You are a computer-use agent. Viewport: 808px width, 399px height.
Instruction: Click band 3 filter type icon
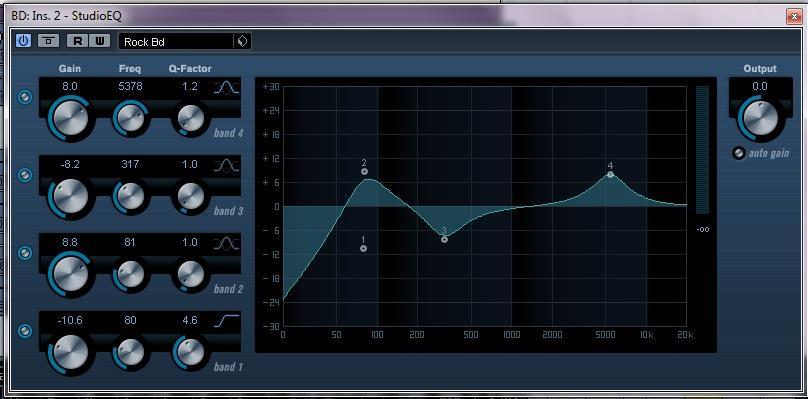(227, 166)
